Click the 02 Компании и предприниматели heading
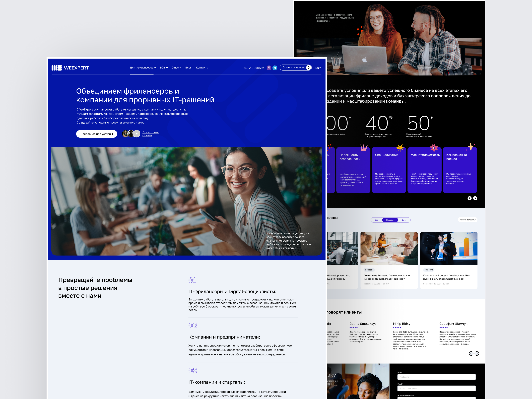This screenshot has width=532, height=399. pyautogui.click(x=224, y=337)
